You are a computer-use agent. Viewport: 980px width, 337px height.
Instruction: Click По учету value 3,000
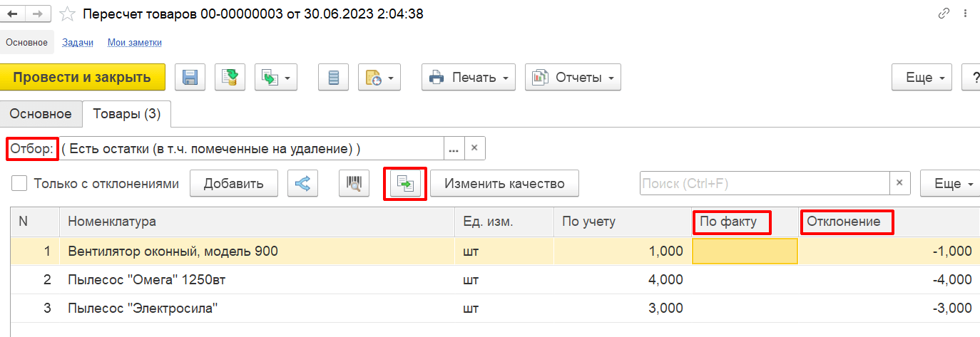[665, 308]
